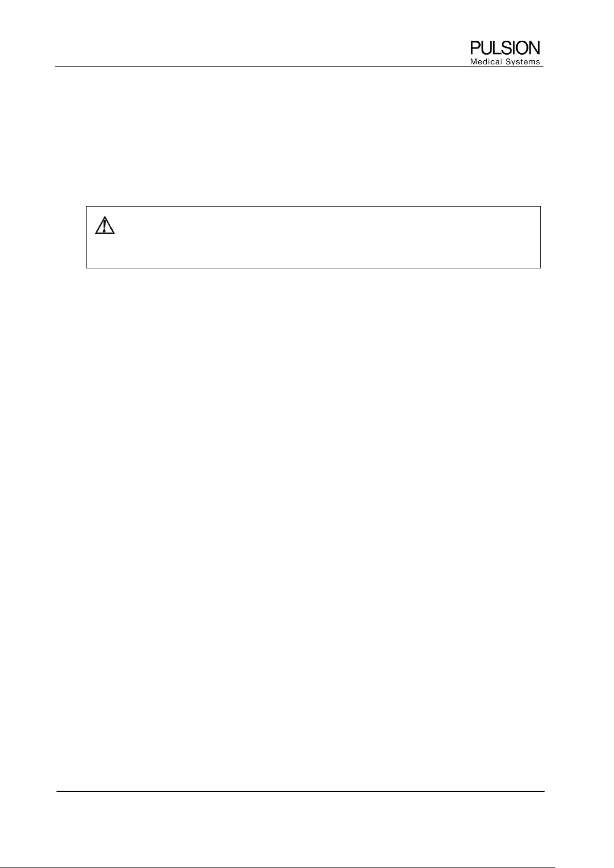Click the exclamation mark inside the triangle
This screenshot has width=614, height=868.
tap(105, 226)
